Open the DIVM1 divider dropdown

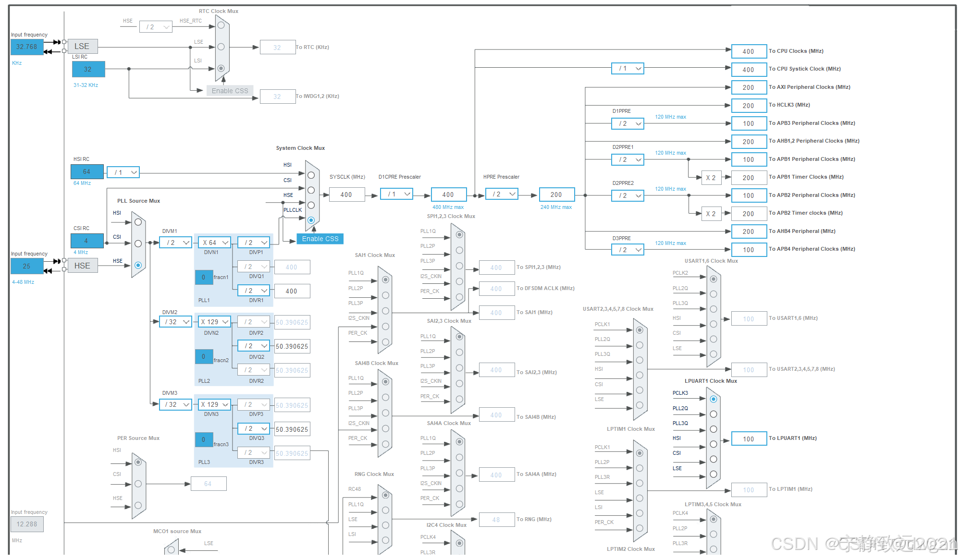(176, 243)
